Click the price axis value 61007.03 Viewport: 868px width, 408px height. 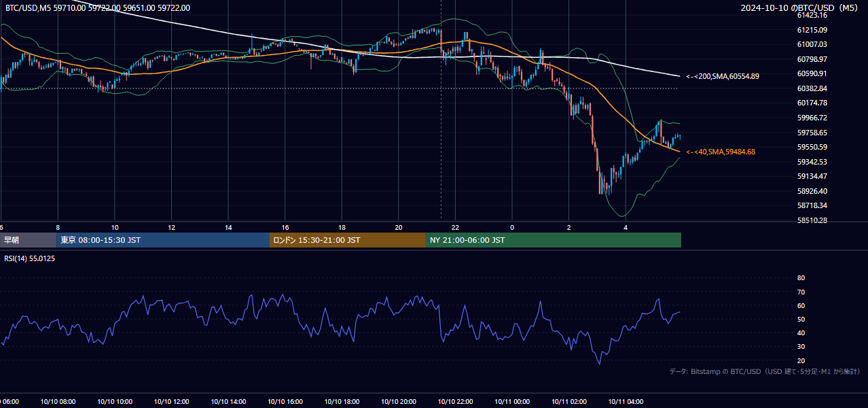(x=812, y=44)
